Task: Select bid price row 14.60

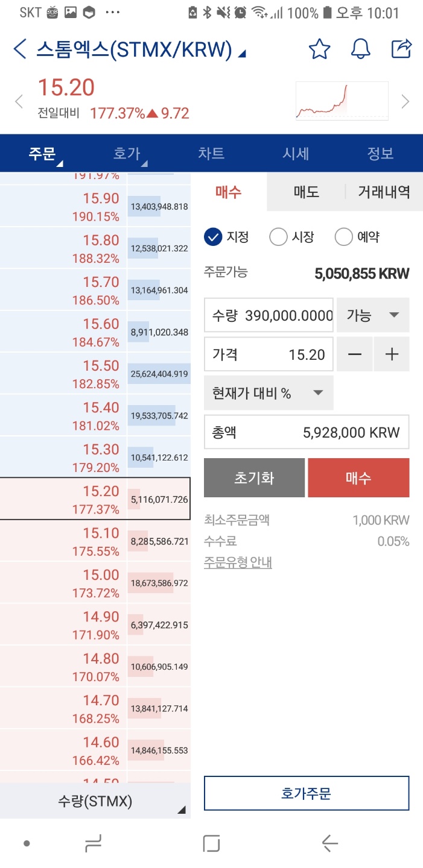Action: point(95,750)
